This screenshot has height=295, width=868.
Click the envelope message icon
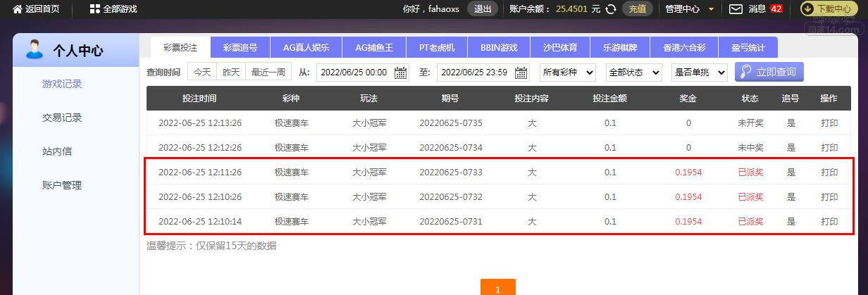click(736, 9)
